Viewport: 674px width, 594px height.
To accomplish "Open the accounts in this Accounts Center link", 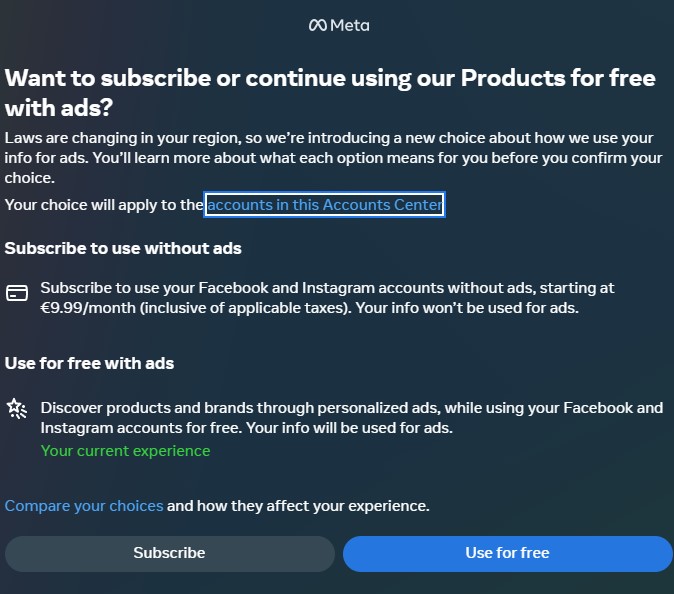I will pos(324,205).
